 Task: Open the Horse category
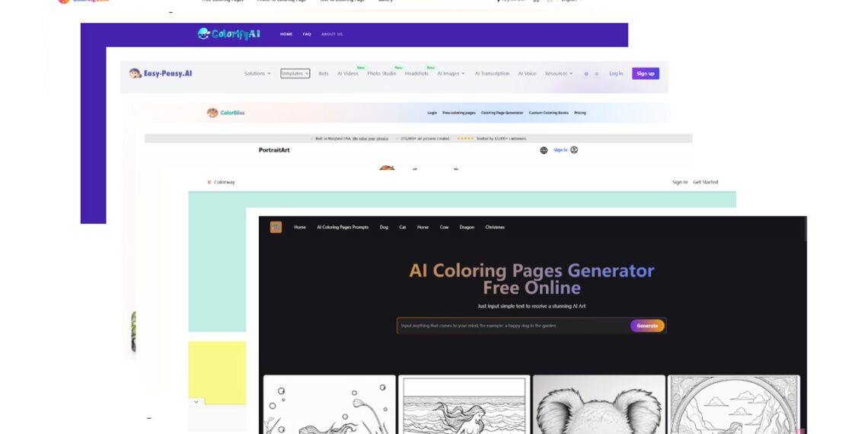click(423, 227)
